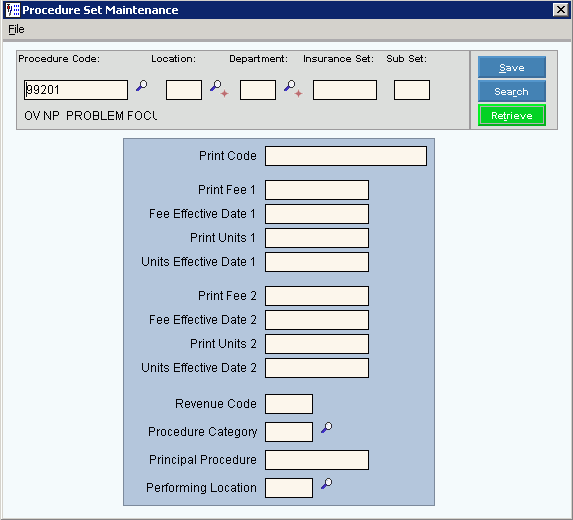Screen dimensions: 573x520
Task: Open Performing Location lookup magnifier
Action: (x=326, y=483)
